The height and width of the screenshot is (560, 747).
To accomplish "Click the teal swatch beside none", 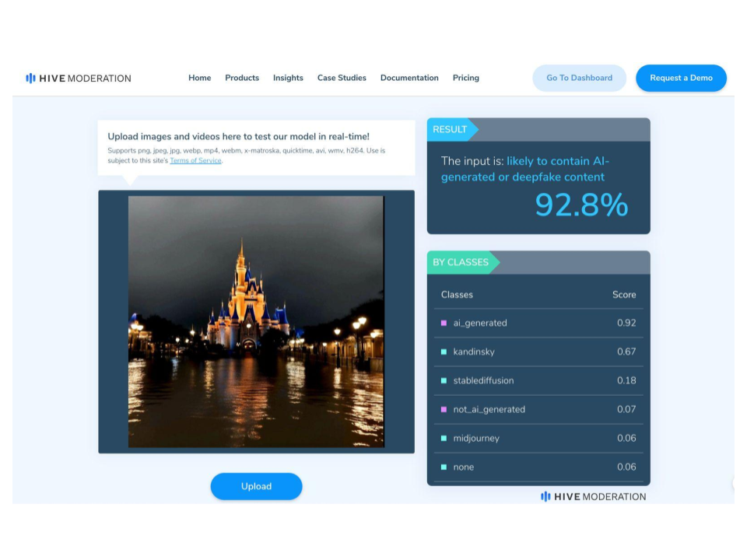I will [x=444, y=467].
